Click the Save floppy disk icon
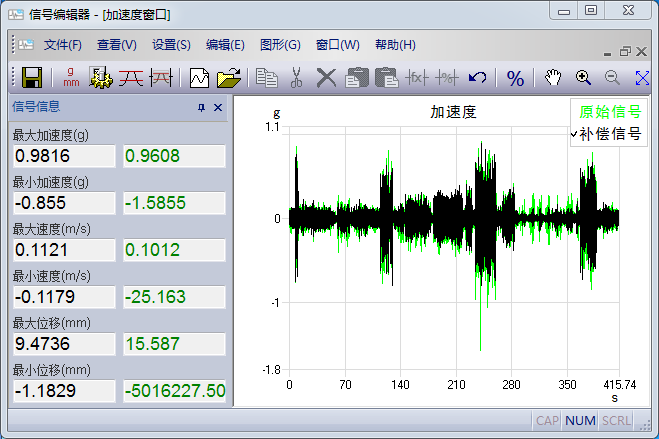Screen dimensions: 659x439 click(x=31, y=77)
